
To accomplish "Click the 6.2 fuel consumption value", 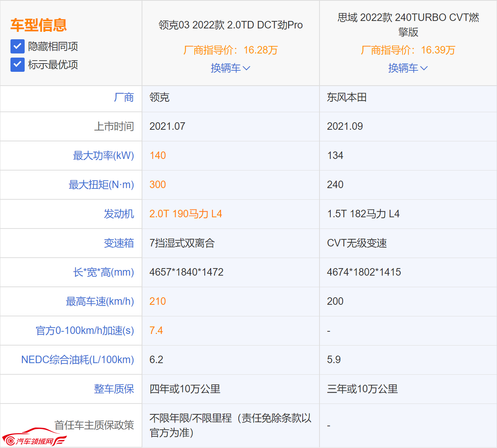I will tap(156, 360).
